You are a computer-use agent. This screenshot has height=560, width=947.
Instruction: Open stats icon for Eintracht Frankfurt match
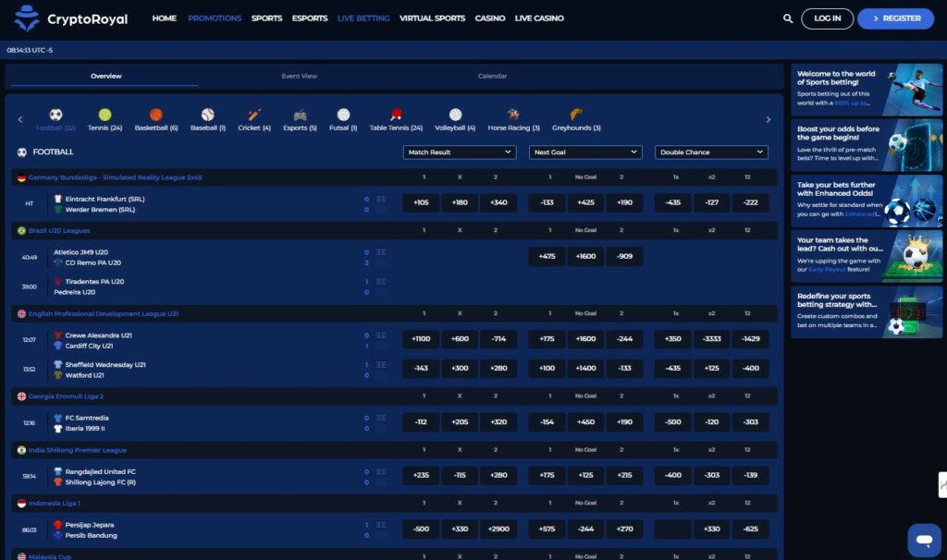coord(381,199)
